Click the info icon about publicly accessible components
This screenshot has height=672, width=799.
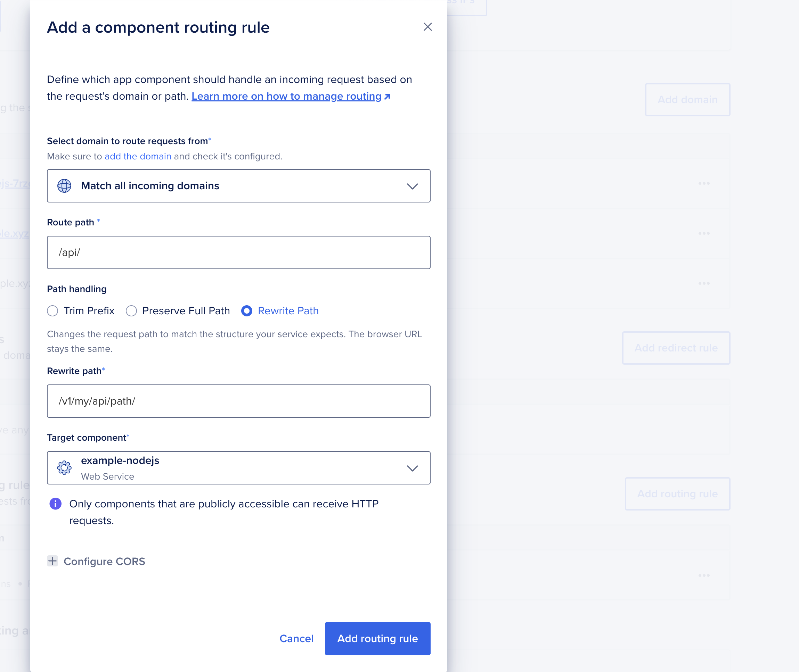pos(55,504)
